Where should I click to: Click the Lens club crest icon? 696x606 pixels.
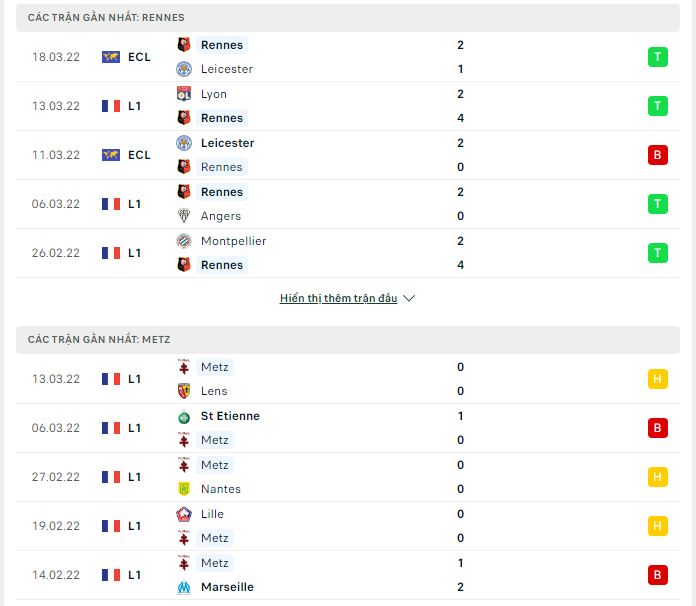[x=184, y=391]
